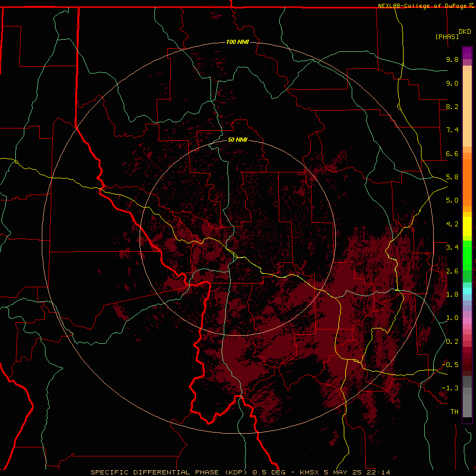Click the 50 NMI range ring label
This screenshot has height=476, width=476.
(x=237, y=140)
